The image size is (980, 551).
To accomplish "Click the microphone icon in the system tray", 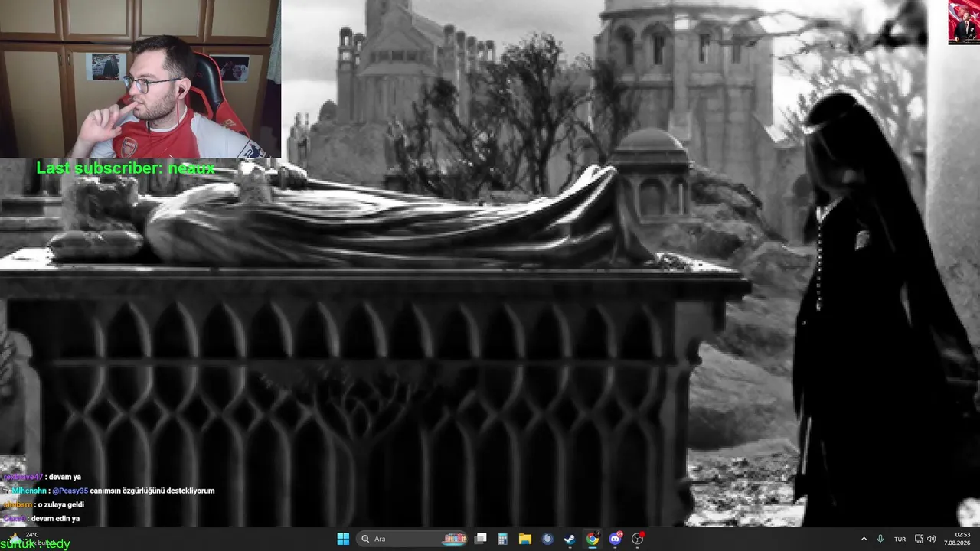I will (x=880, y=539).
